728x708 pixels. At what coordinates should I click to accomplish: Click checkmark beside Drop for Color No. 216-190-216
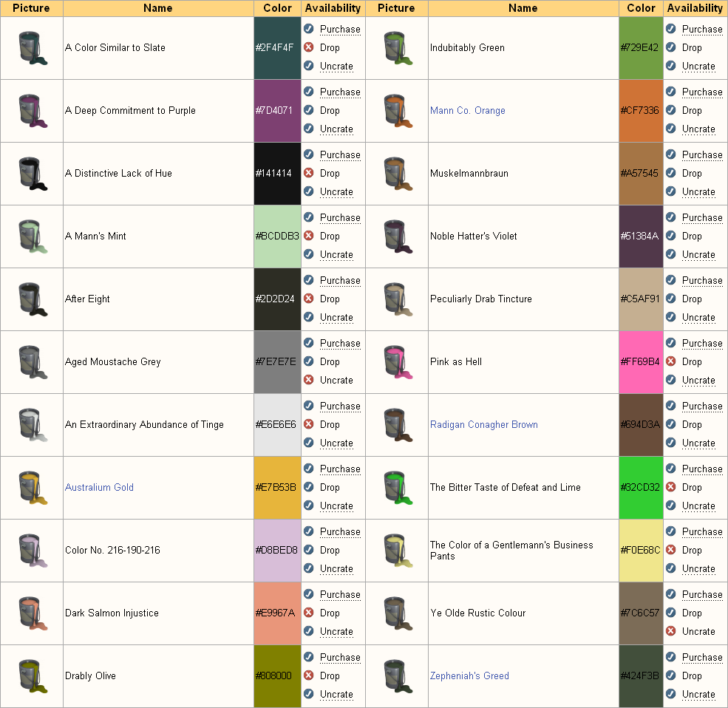(309, 550)
